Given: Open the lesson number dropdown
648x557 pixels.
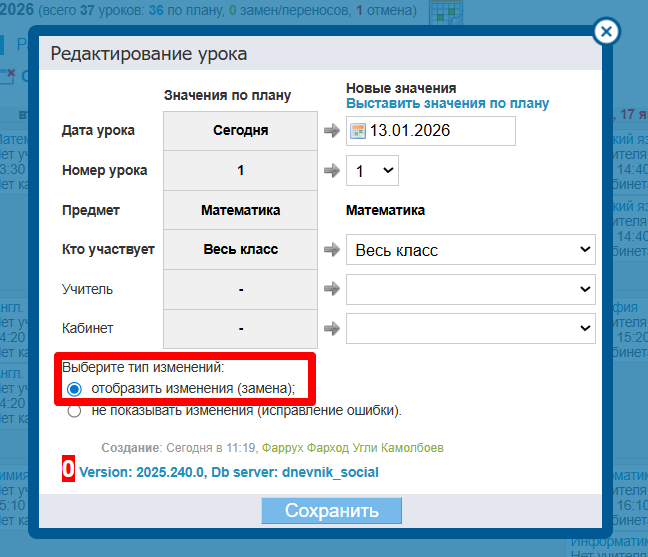Looking at the screenshot, I should [372, 171].
